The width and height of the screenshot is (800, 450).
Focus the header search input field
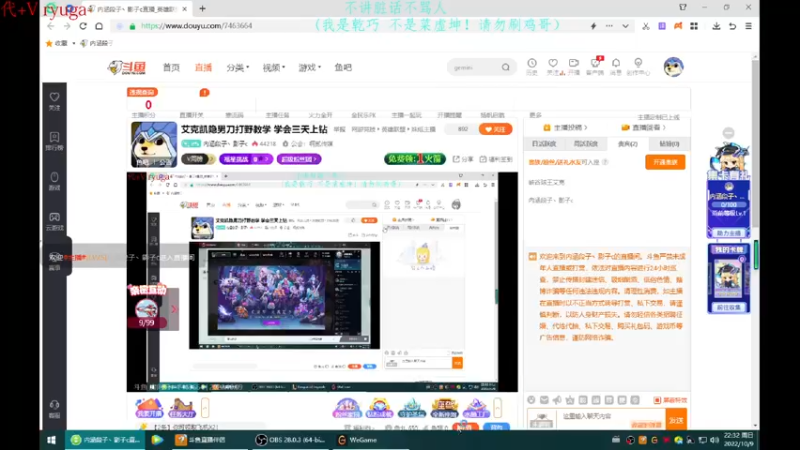[474, 67]
